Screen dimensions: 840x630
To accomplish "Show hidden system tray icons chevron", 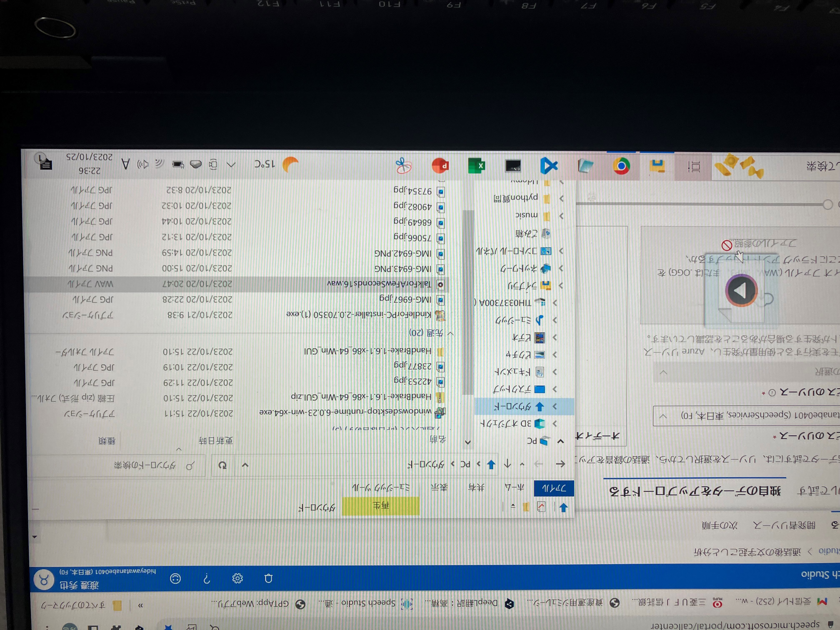I will 231,164.
